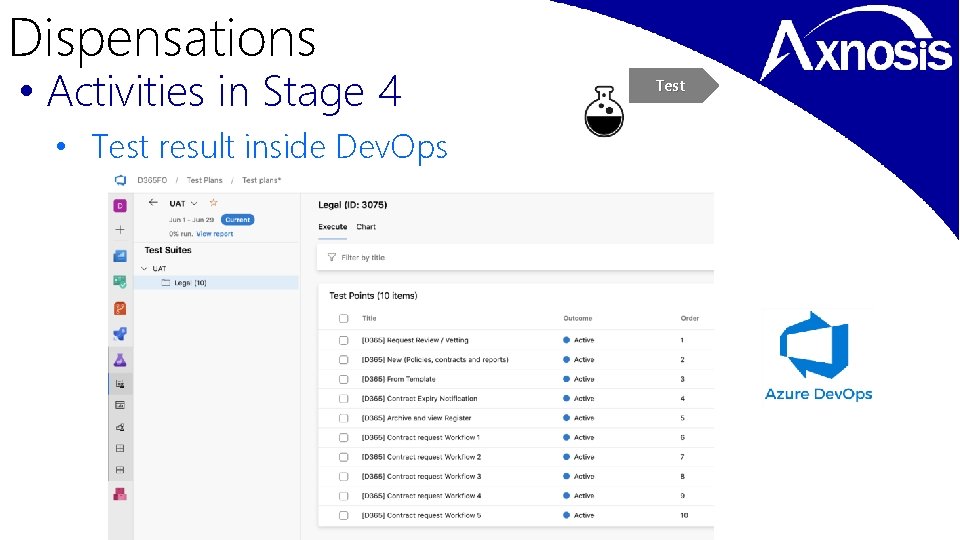Switch to the Chart tab
The width and height of the screenshot is (960, 540).
tap(366, 227)
